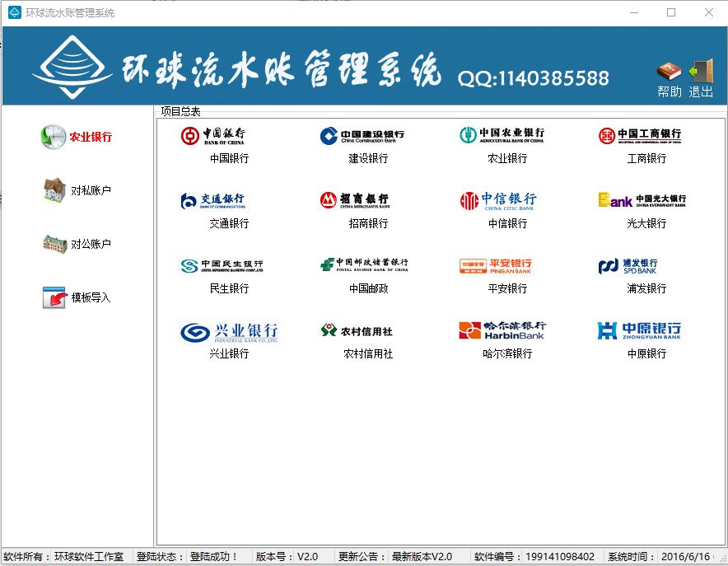Choose the Bank of China logo
The height and width of the screenshot is (566, 728).
(x=213, y=136)
